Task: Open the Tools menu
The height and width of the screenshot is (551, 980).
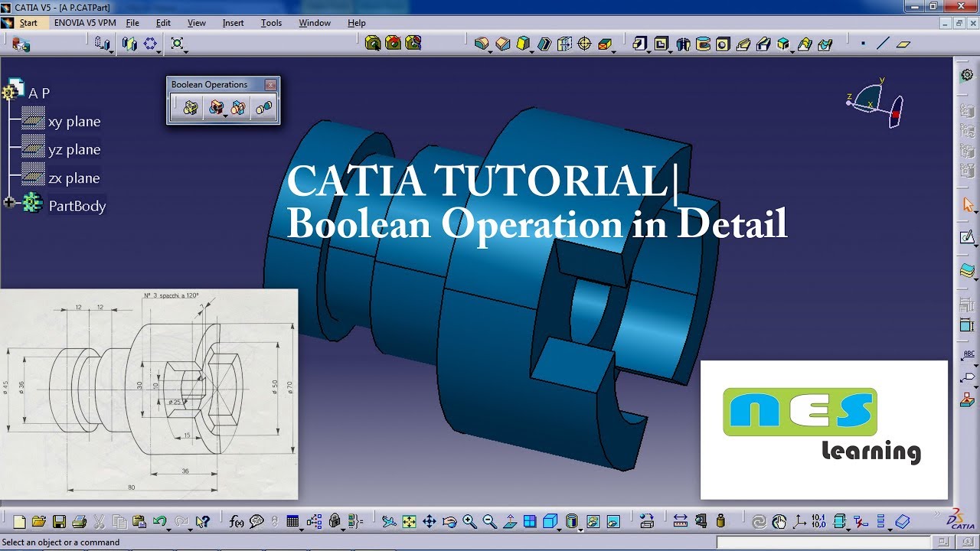Action: pyautogui.click(x=271, y=23)
